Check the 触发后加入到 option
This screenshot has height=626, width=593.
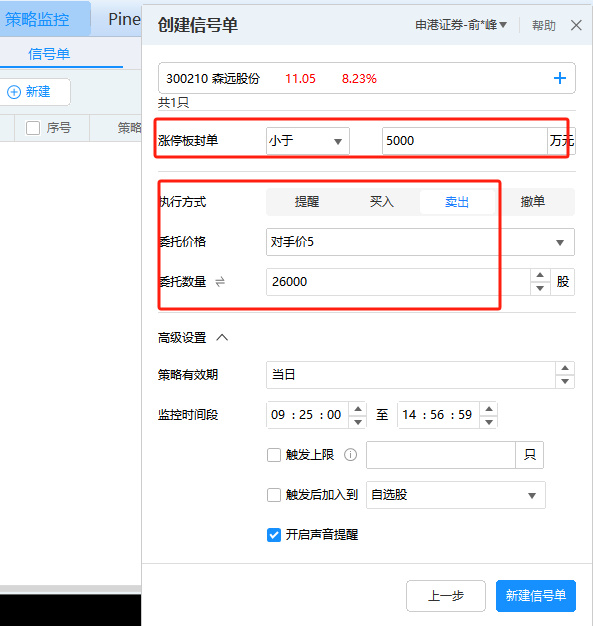[274, 495]
